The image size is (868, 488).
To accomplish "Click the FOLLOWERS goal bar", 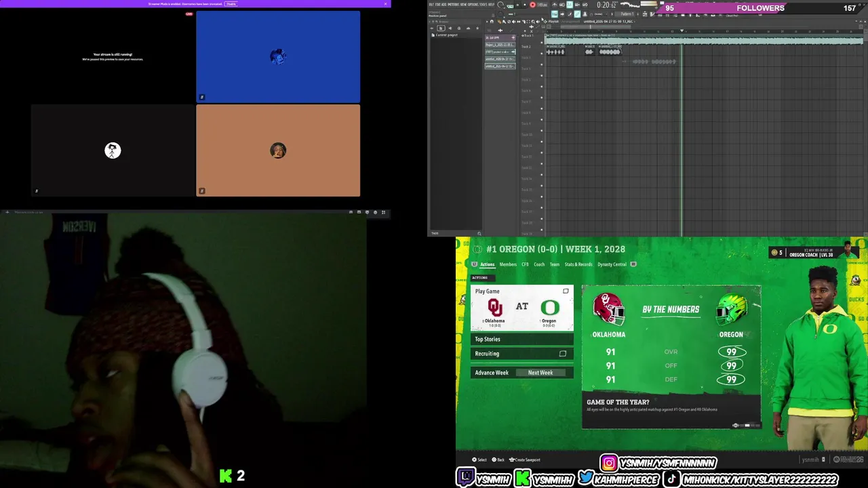I will [761, 8].
